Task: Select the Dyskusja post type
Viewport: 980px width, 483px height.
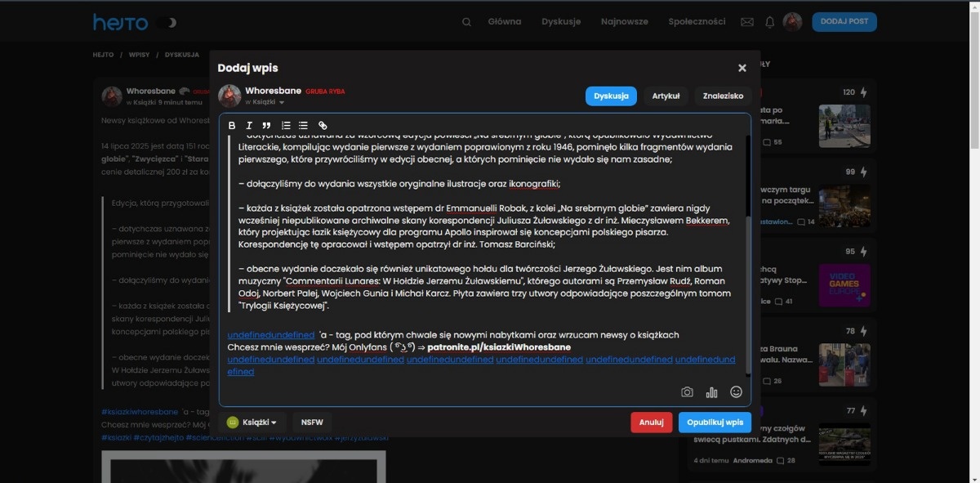Action: [x=611, y=96]
